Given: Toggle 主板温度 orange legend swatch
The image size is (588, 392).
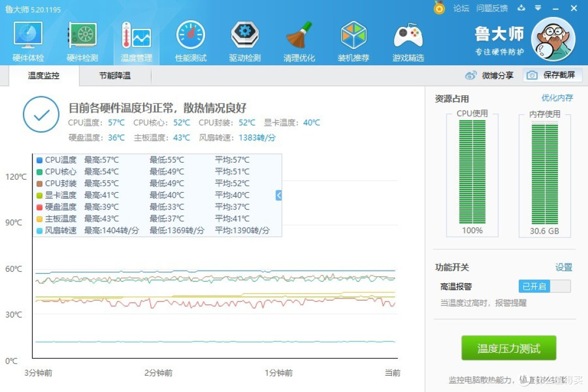Looking at the screenshot, I should (x=39, y=219).
